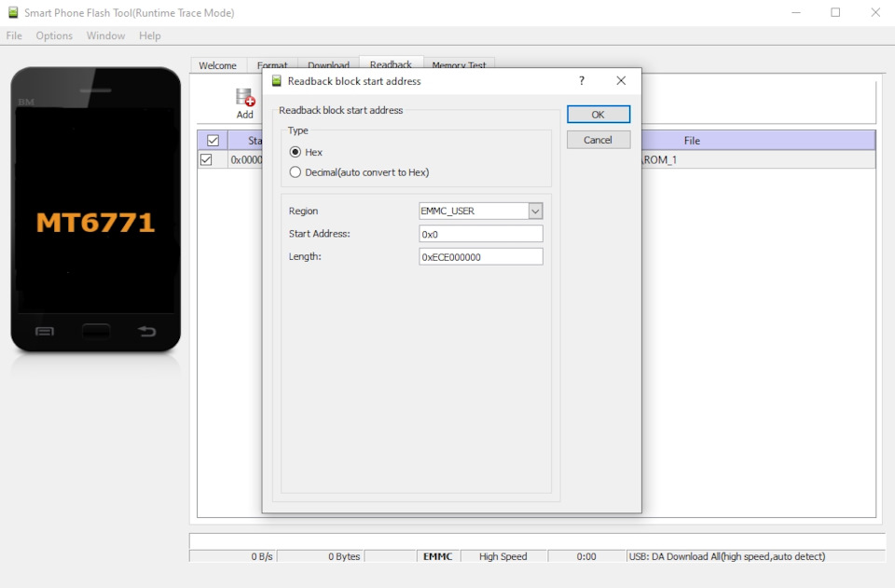Switch to the Readback tab
Screen dimensions: 895x588
(391, 64)
